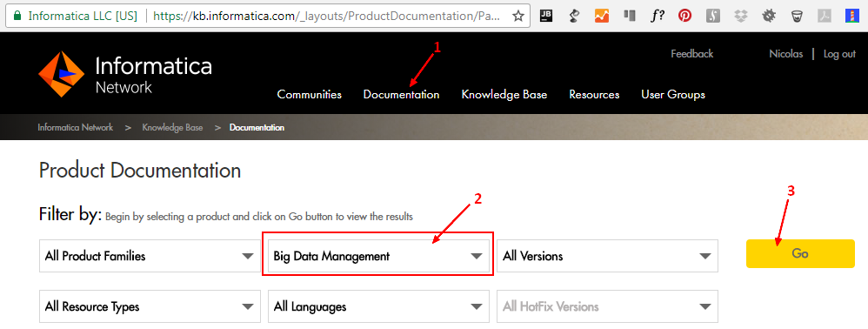Click the Dropbox extension icon

pyautogui.click(x=741, y=16)
